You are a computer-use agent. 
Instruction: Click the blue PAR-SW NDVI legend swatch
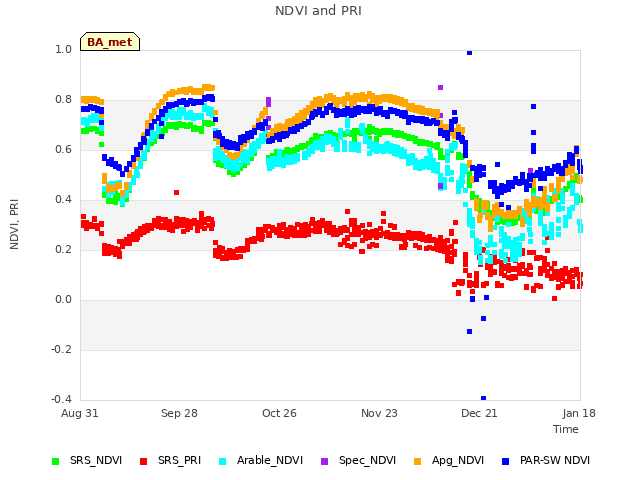(506, 461)
